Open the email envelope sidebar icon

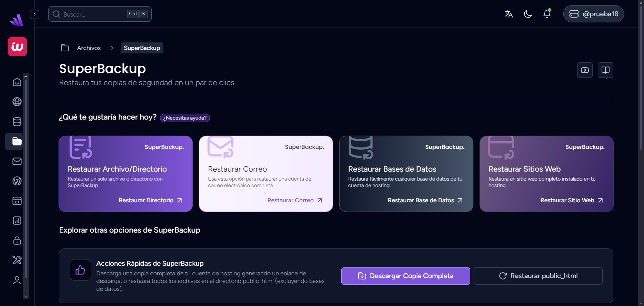point(17,161)
